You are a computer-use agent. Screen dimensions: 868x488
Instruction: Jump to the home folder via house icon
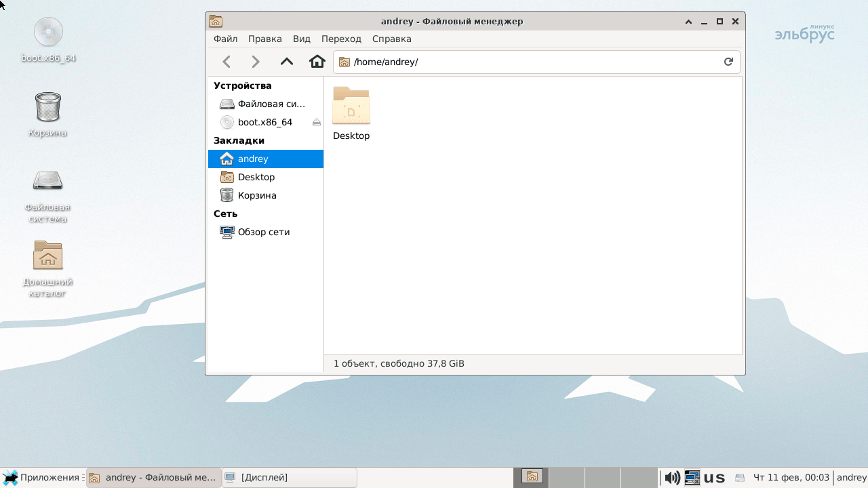(x=317, y=62)
